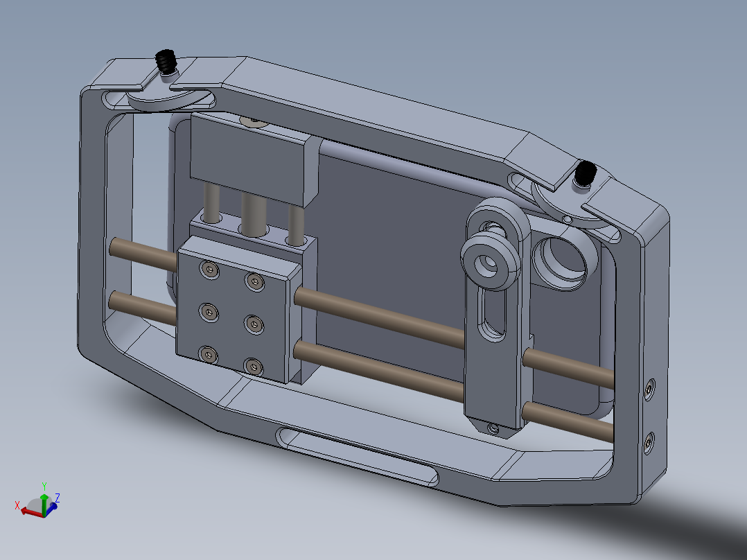Select the small screw at the sliding arm's bottom
The height and width of the screenshot is (560, 747).
click(x=493, y=429)
